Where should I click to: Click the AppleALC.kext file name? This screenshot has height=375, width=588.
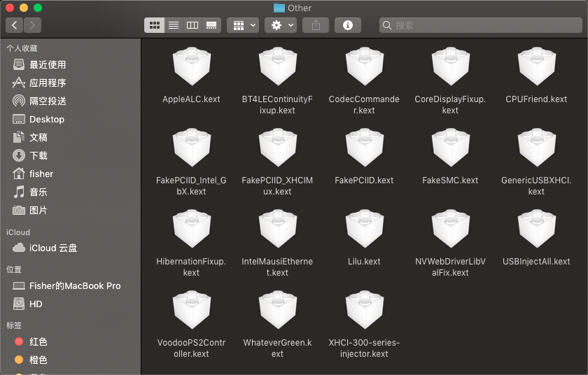point(191,99)
